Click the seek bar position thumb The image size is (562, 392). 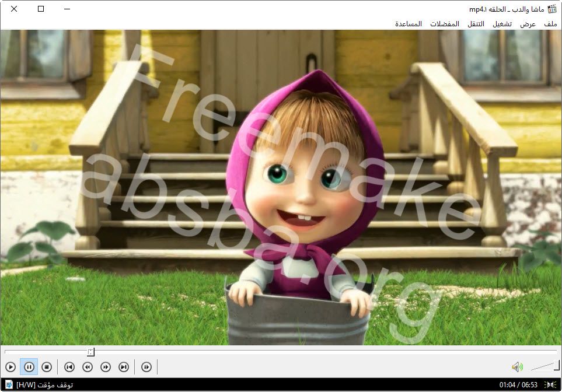pos(91,352)
